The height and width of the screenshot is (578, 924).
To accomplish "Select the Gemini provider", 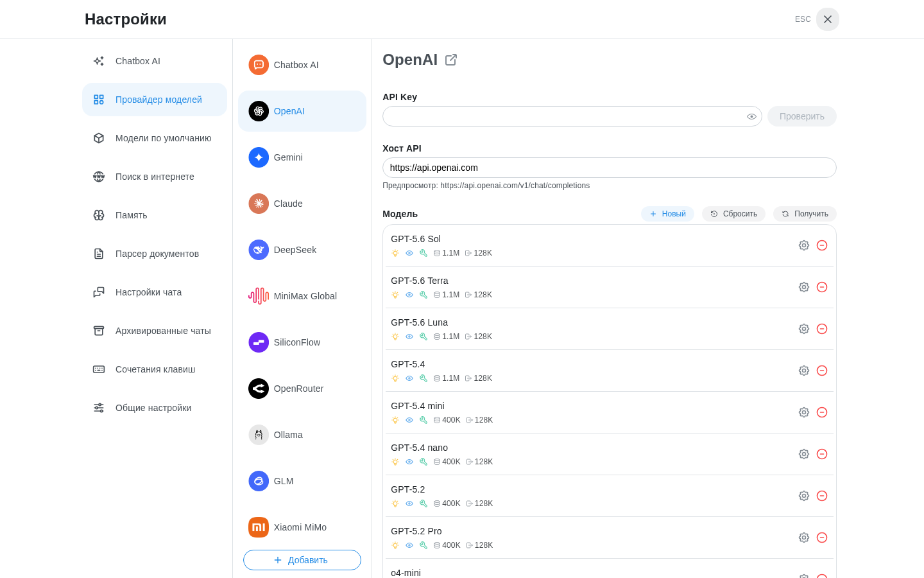I will click(x=302, y=157).
